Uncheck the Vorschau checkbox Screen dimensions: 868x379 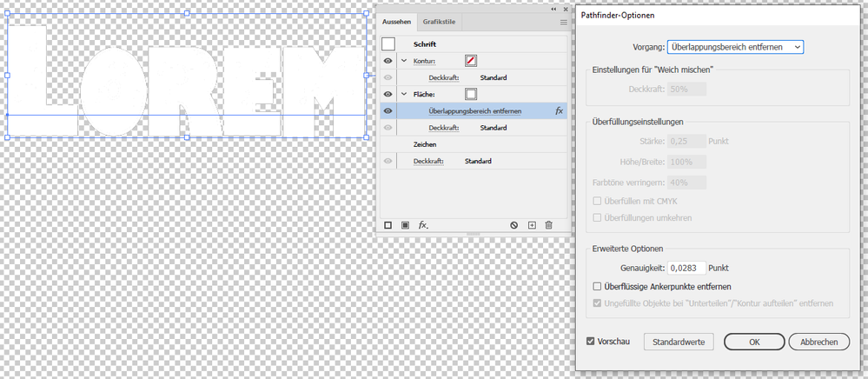[x=591, y=342]
